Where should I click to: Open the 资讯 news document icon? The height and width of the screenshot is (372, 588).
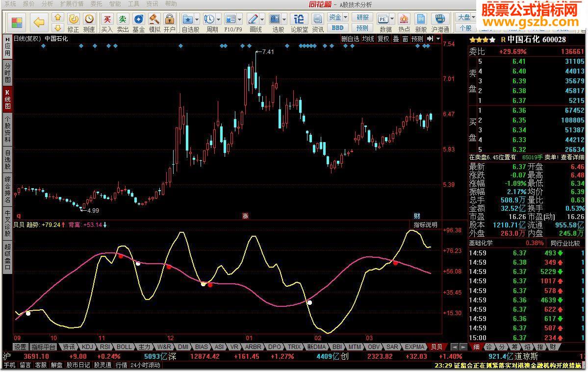(x=318, y=23)
